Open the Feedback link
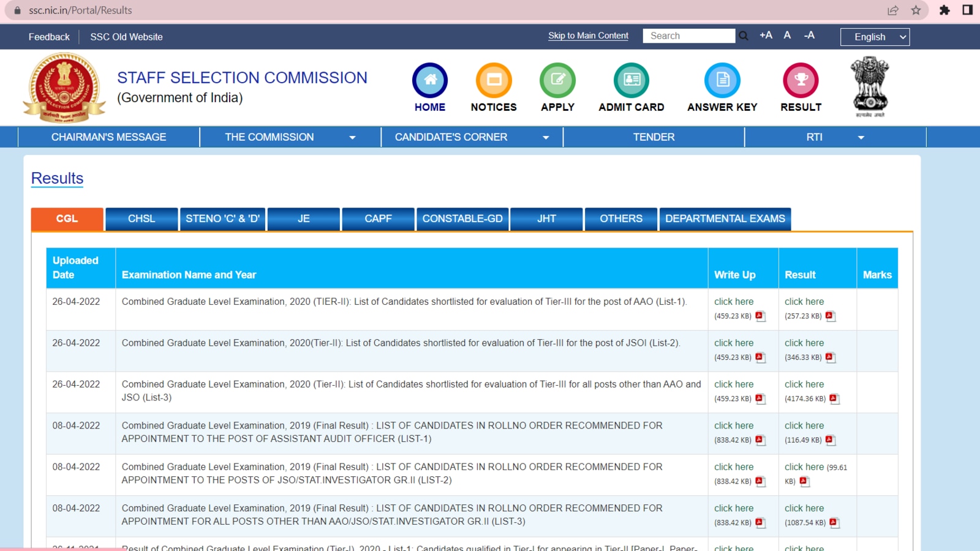Viewport: 980px width, 551px height. 49,37
